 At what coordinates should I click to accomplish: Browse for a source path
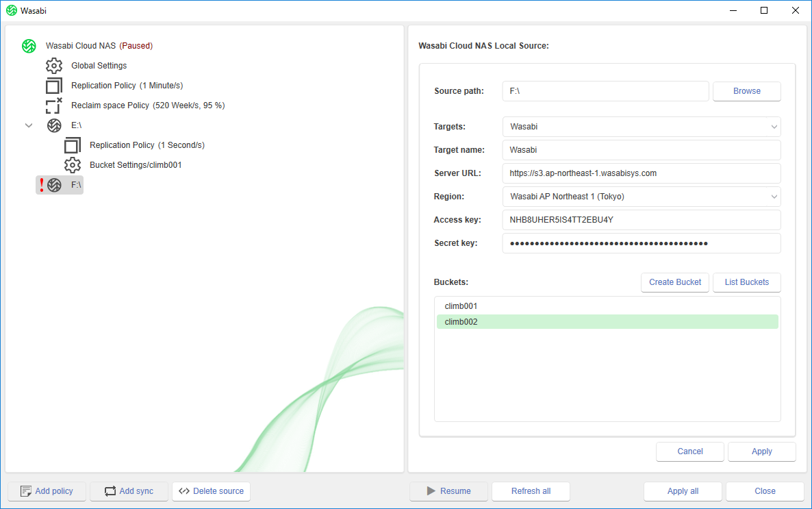(x=747, y=91)
